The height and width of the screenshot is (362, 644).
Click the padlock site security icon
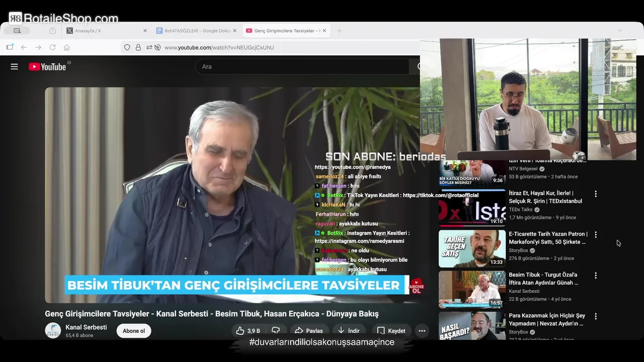pyautogui.click(x=138, y=47)
